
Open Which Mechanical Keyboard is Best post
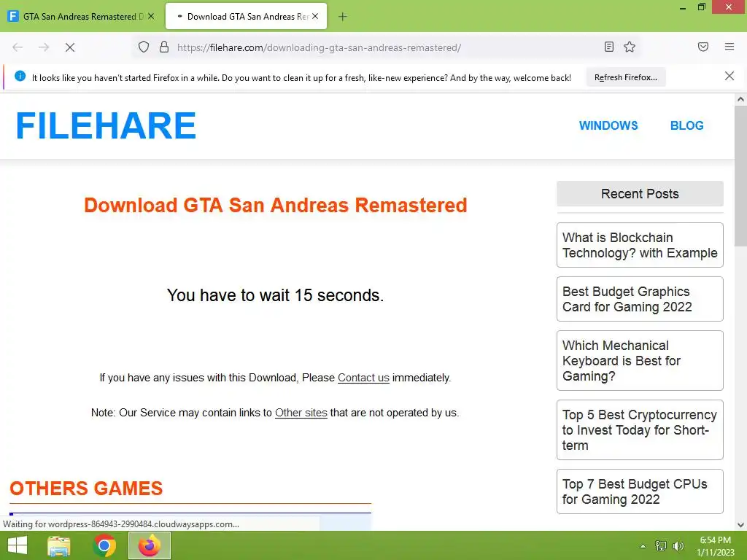point(640,360)
